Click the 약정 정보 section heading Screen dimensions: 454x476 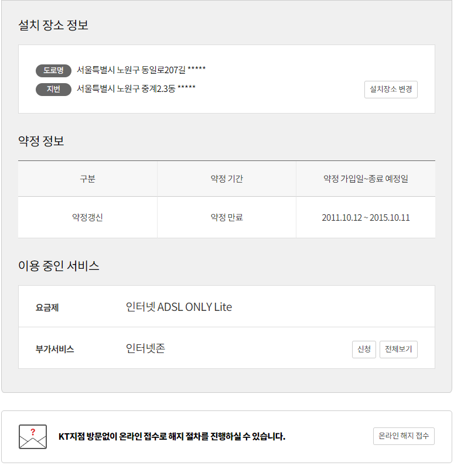click(x=41, y=141)
